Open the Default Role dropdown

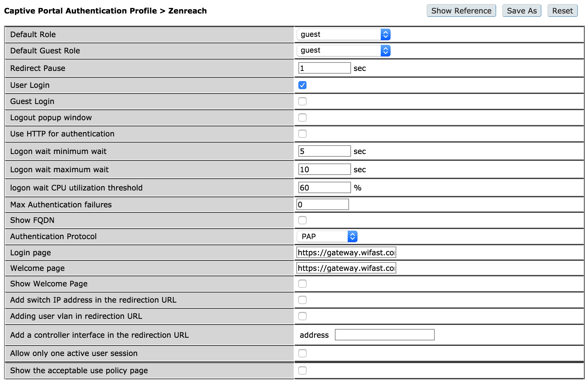[x=343, y=34]
